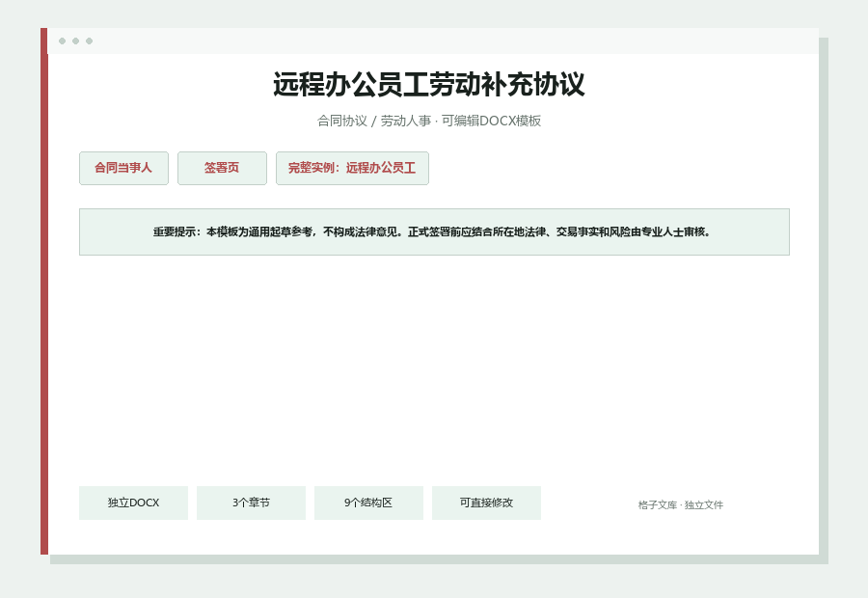The height and width of the screenshot is (598, 868).
Task: Open the 完整实例：远程办公员工 tag
Action: pos(352,169)
